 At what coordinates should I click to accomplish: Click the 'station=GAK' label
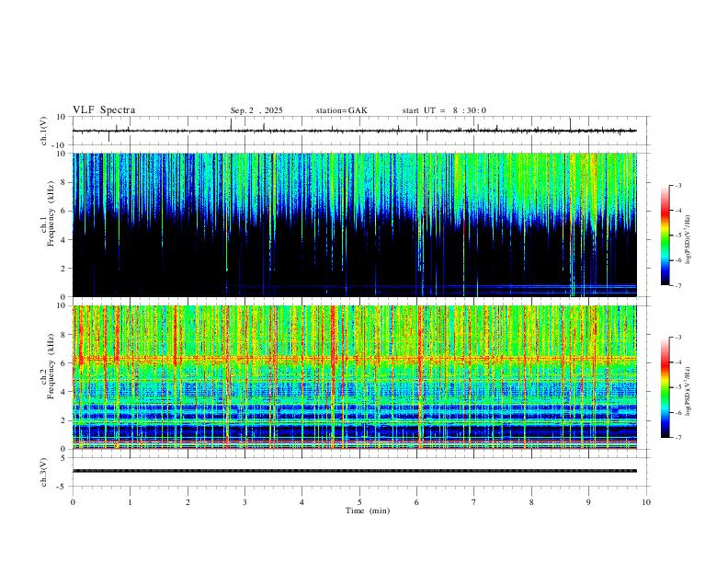(341, 110)
